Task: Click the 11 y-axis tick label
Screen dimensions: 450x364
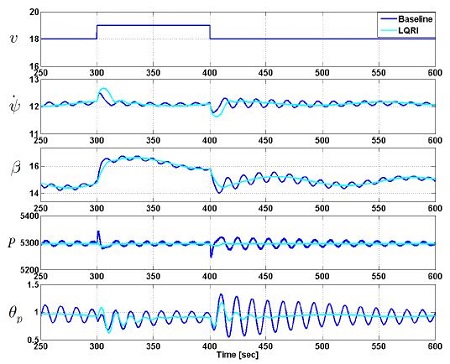Action: (x=34, y=134)
